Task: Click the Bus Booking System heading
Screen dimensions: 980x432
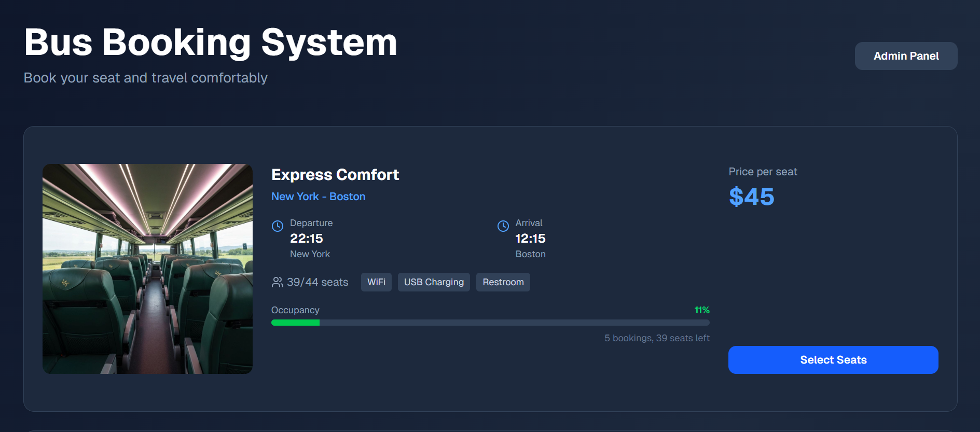Action: [211, 43]
